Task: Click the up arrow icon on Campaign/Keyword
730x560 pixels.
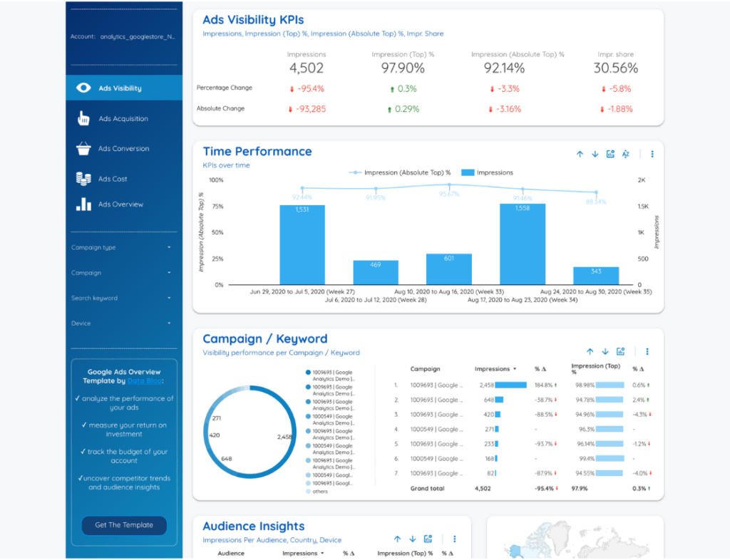Action: pos(590,351)
